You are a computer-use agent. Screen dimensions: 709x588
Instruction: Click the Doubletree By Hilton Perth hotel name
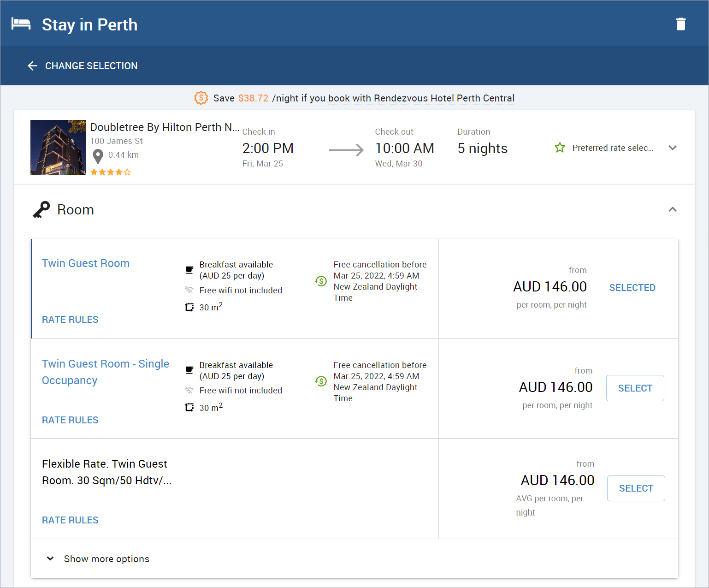coord(165,127)
